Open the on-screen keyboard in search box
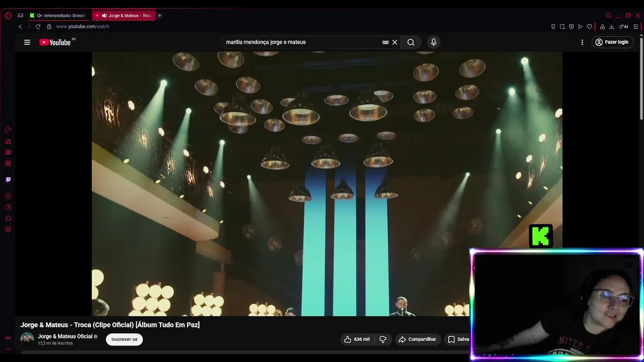 coord(385,42)
